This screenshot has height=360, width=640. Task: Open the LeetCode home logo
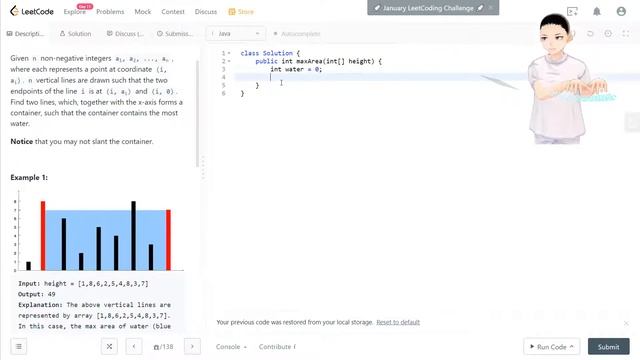coord(31,11)
